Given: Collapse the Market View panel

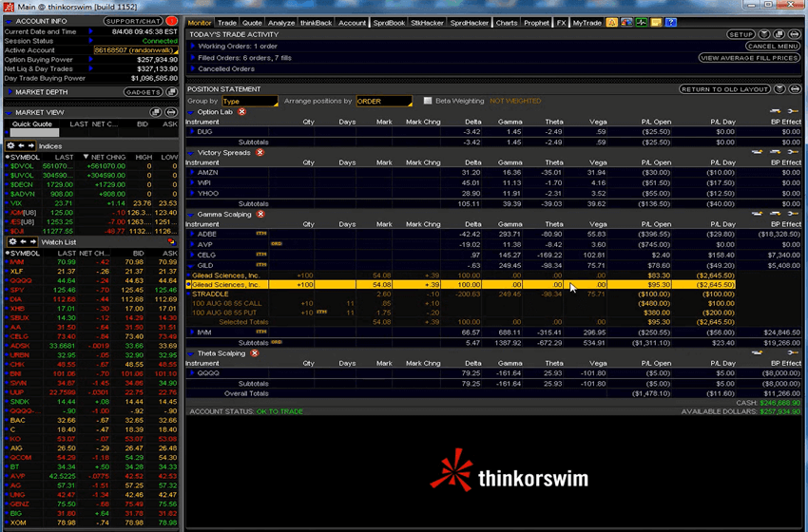Looking at the screenshot, I should (x=9, y=112).
